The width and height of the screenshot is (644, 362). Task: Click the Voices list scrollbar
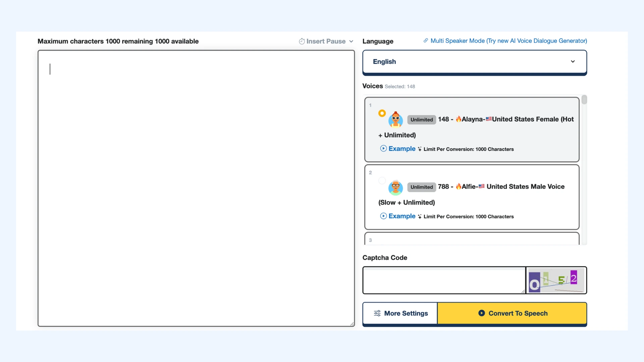[585, 100]
